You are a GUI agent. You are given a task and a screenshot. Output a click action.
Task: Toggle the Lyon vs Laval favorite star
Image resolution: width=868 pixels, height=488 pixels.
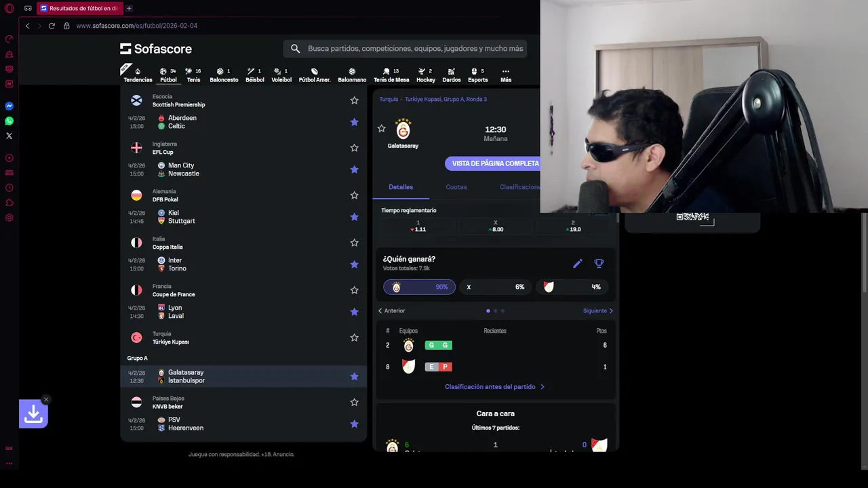[354, 312]
